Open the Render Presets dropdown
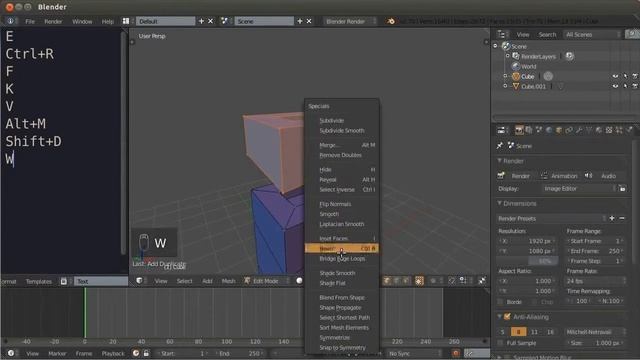Viewport: 640px width, 360px height. [x=551, y=218]
